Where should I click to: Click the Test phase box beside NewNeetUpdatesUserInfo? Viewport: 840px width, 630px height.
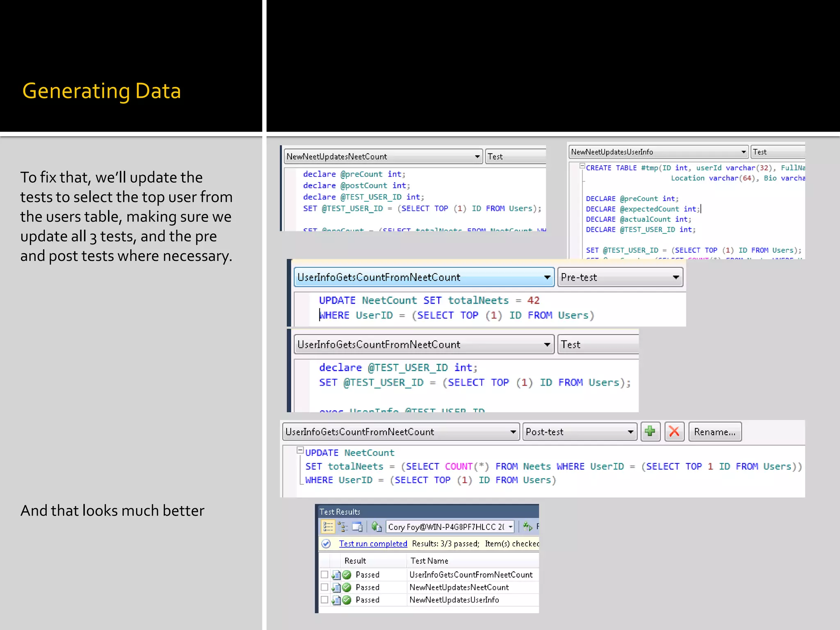(x=778, y=152)
